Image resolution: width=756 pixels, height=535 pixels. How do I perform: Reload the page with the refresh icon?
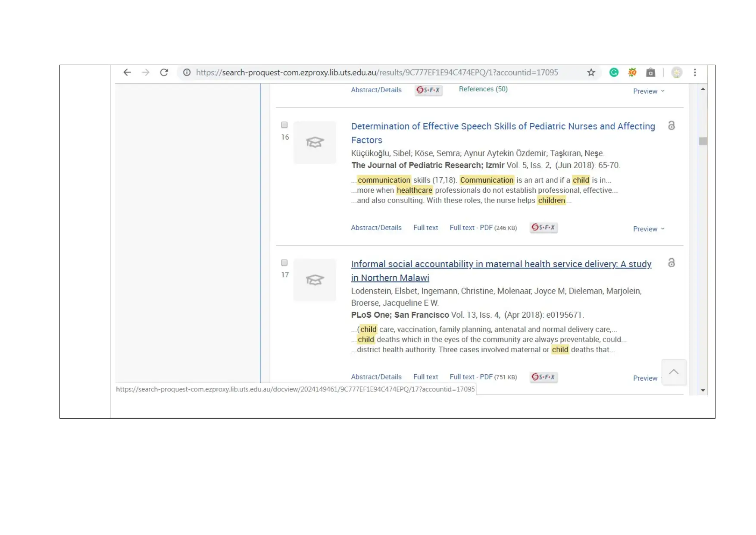pos(164,72)
